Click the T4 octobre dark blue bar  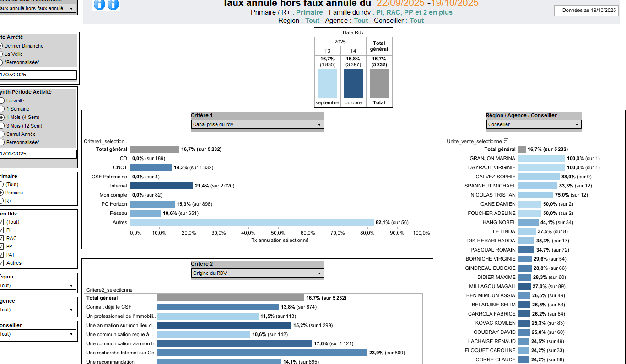[353, 83]
